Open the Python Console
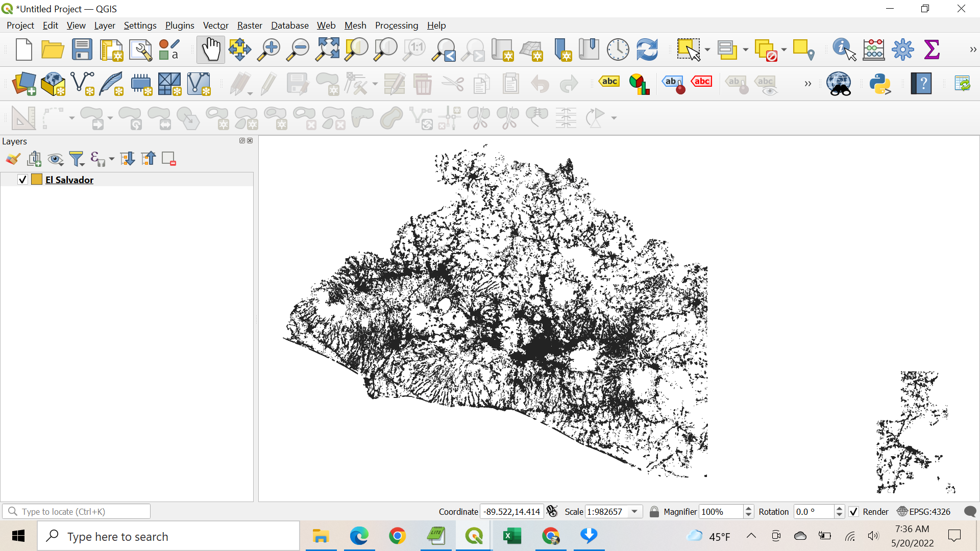The image size is (980, 551). tap(881, 84)
